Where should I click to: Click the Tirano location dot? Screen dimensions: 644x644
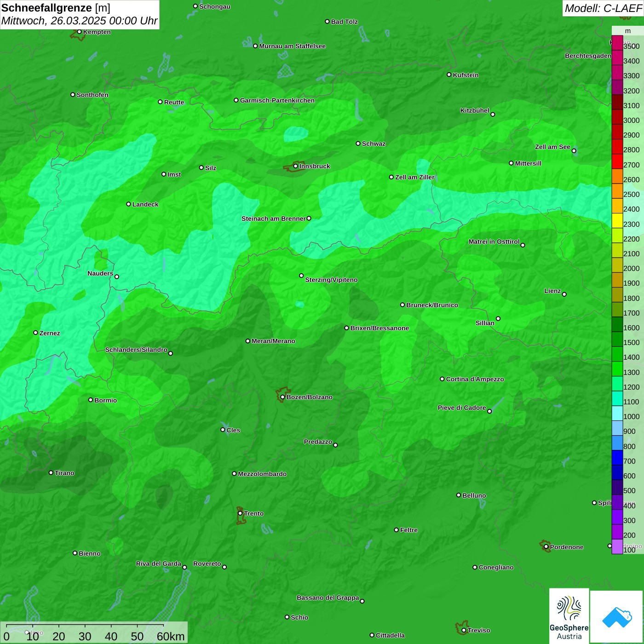pos(51,472)
